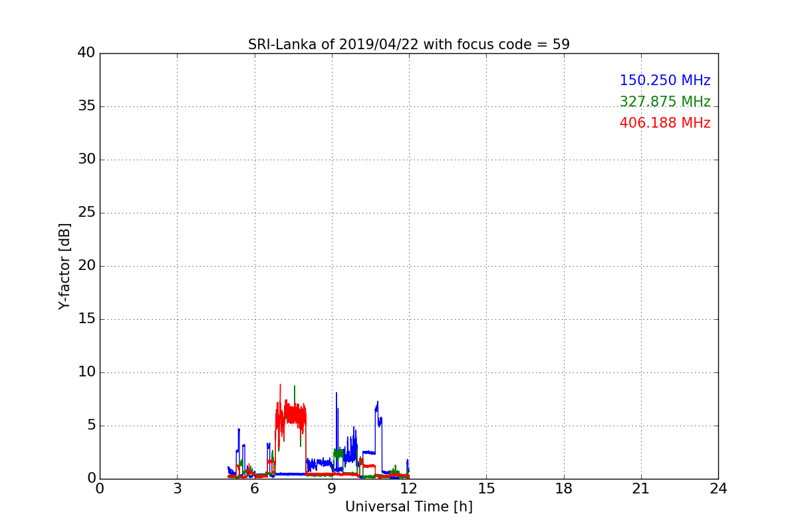Select the y-axis tick label 15
The image size is (798, 532).
(x=86, y=319)
